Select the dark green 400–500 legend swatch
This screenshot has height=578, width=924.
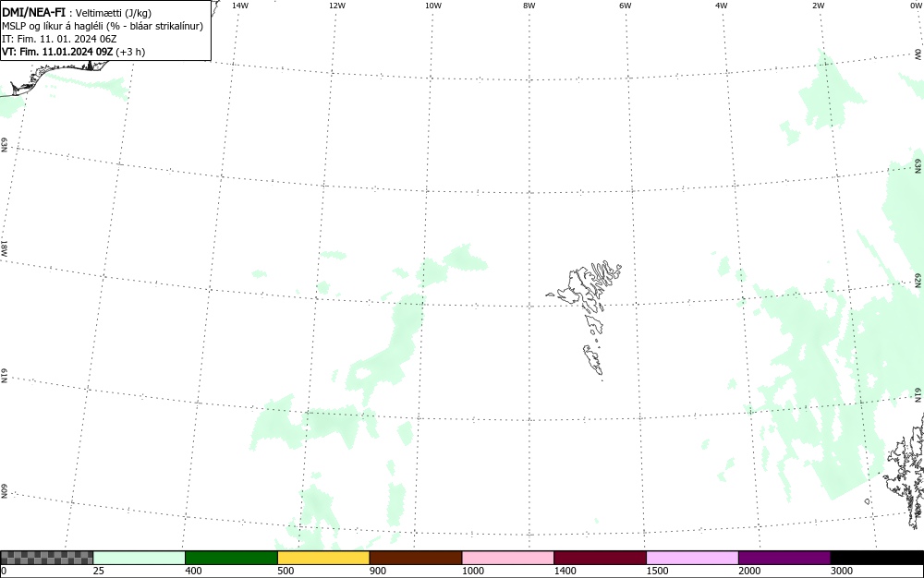(x=231, y=558)
